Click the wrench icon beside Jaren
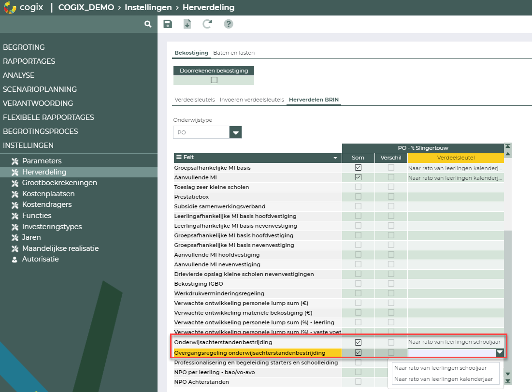 pyautogui.click(x=15, y=238)
